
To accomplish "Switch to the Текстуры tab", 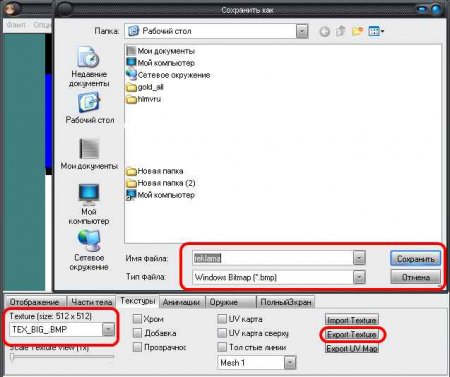I will [x=138, y=301].
